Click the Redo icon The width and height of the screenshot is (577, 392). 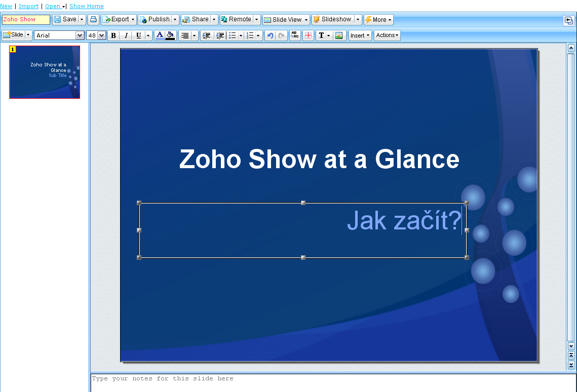pos(282,35)
